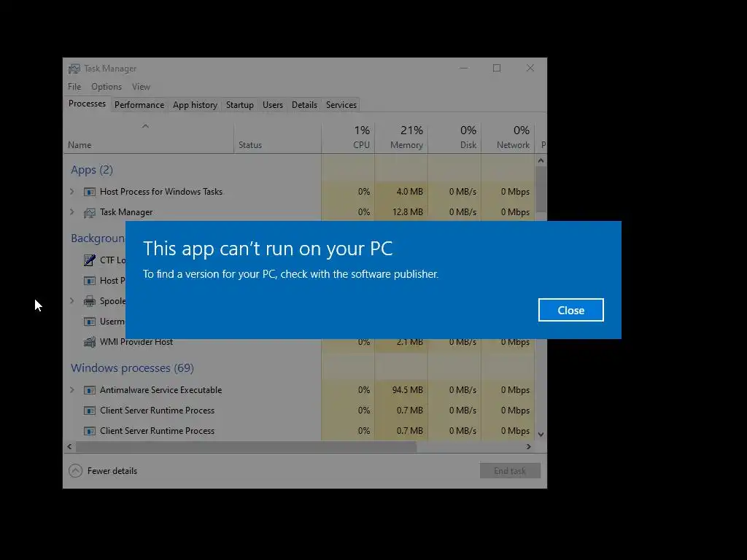The image size is (747, 560).
Task: Click the horizontal scrollbar thumb
Action: (247, 447)
